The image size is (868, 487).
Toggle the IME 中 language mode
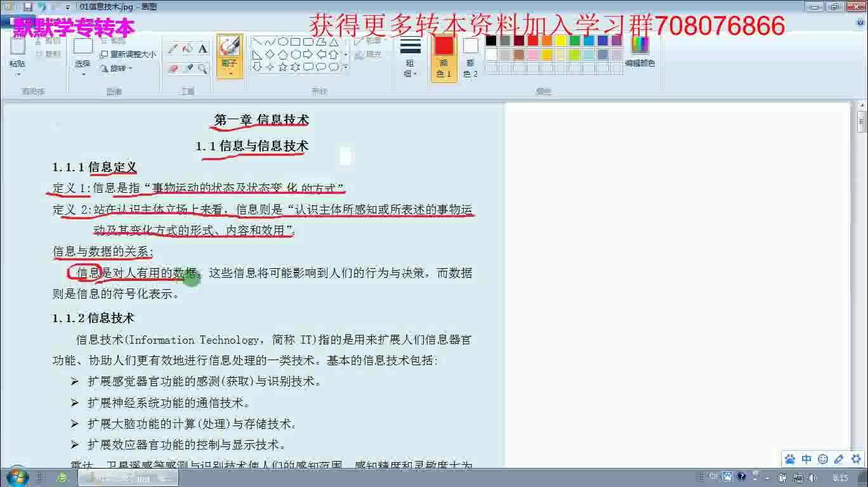pyautogui.click(x=806, y=459)
